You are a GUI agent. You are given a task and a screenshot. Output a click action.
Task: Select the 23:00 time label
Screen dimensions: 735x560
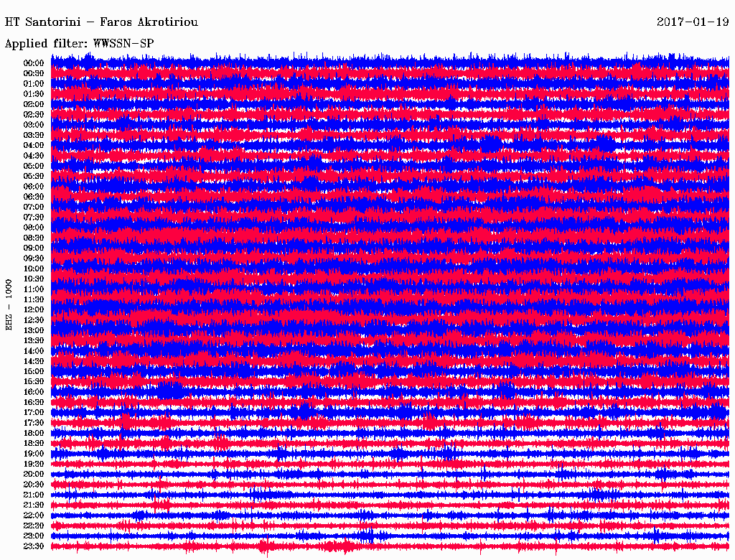[x=34, y=536]
